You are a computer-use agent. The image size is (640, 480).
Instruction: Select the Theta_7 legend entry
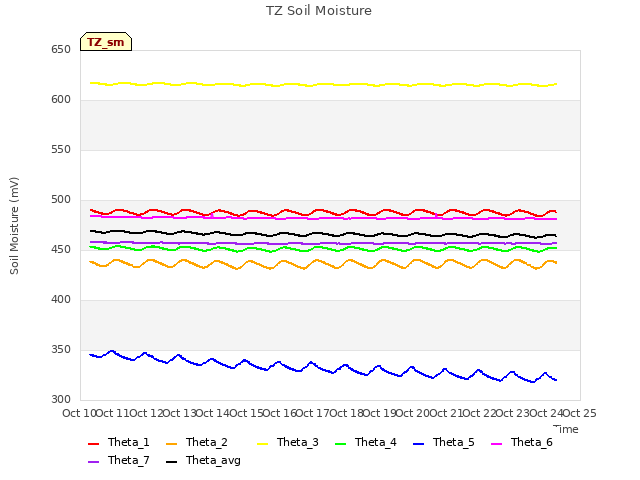click(119, 460)
